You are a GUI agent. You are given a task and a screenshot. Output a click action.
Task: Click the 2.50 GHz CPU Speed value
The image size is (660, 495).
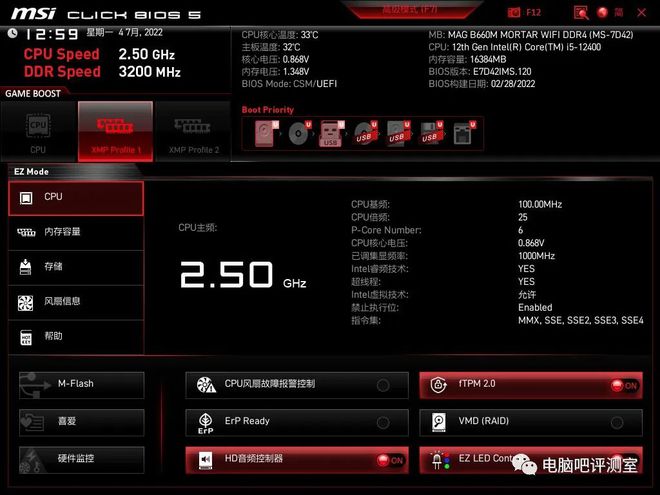[x=146, y=54]
